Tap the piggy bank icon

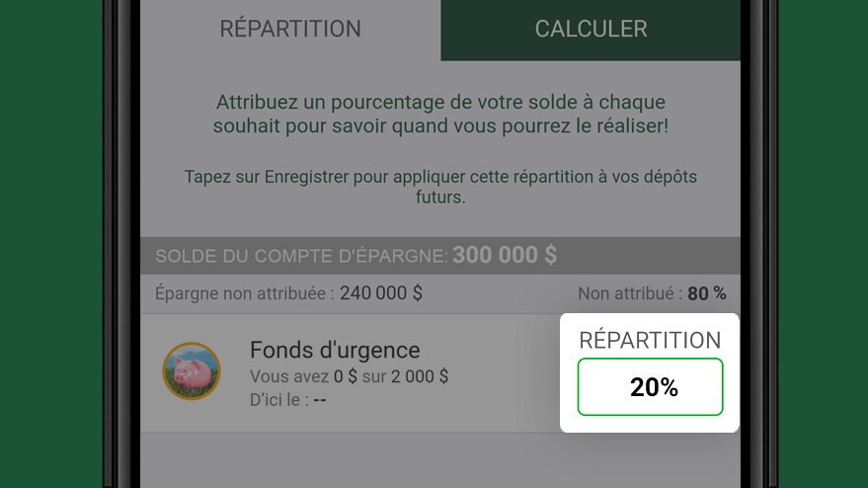[192, 371]
